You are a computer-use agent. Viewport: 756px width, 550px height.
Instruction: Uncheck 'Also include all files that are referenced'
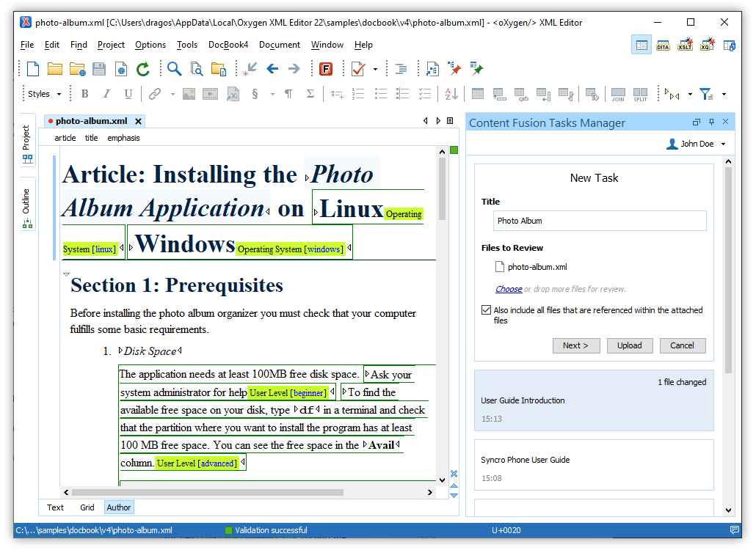coord(486,309)
